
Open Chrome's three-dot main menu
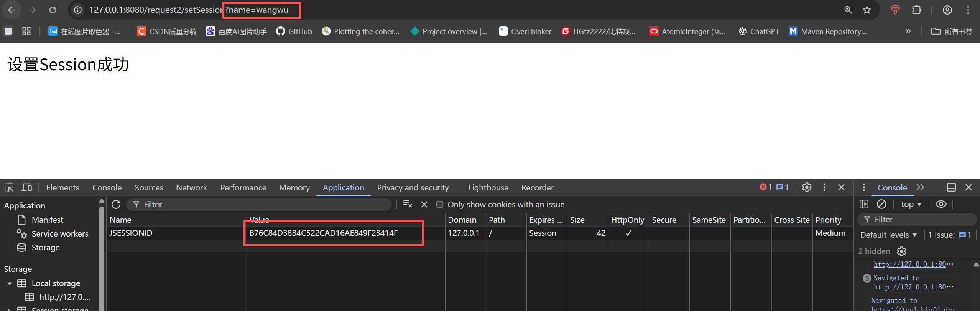[x=968, y=10]
